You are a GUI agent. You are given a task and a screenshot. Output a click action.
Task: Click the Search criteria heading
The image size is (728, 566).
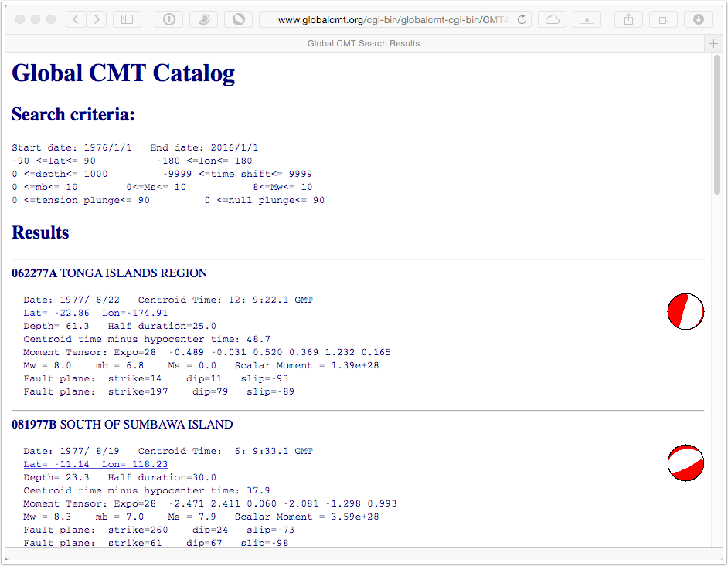(73, 114)
